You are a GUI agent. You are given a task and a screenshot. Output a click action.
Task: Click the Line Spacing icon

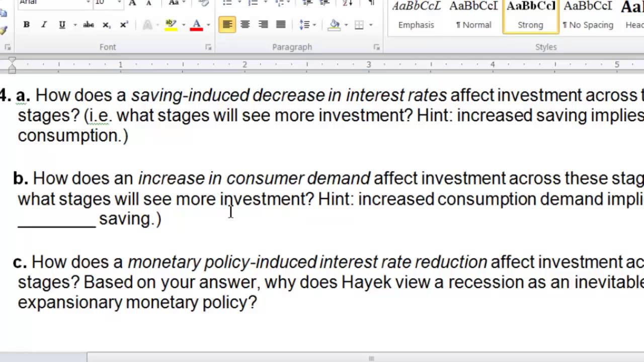304,25
